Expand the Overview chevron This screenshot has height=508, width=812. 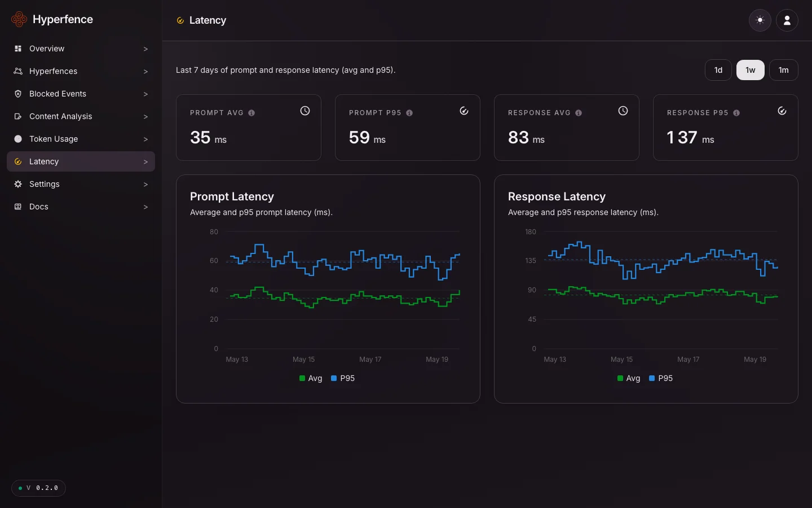pyautogui.click(x=145, y=49)
